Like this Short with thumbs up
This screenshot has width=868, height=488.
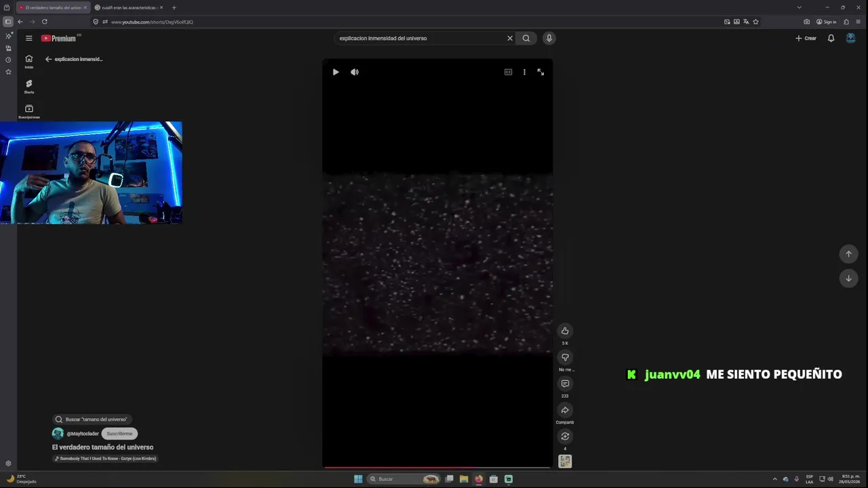565,331
